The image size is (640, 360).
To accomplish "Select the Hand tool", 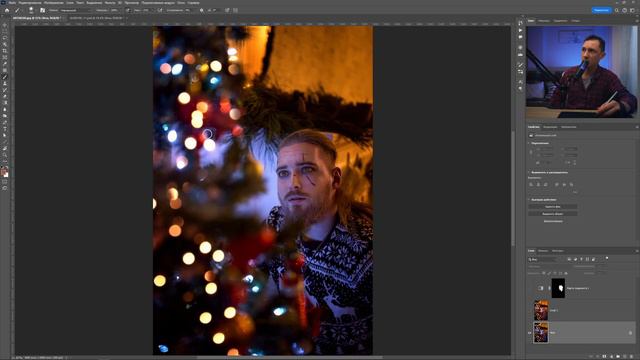I will click(x=5, y=149).
